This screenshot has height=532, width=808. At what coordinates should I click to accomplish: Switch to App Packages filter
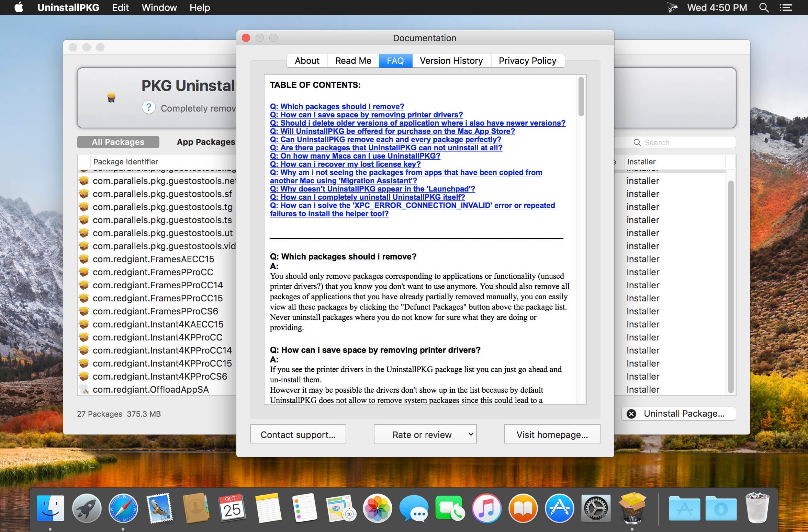pos(206,142)
